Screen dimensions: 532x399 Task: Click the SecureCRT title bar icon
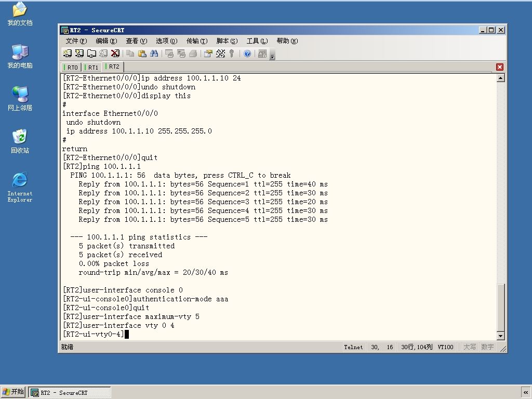click(x=65, y=30)
